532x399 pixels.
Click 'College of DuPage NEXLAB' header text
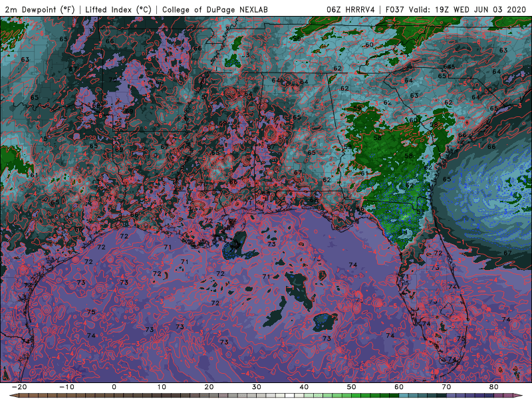coord(215,9)
